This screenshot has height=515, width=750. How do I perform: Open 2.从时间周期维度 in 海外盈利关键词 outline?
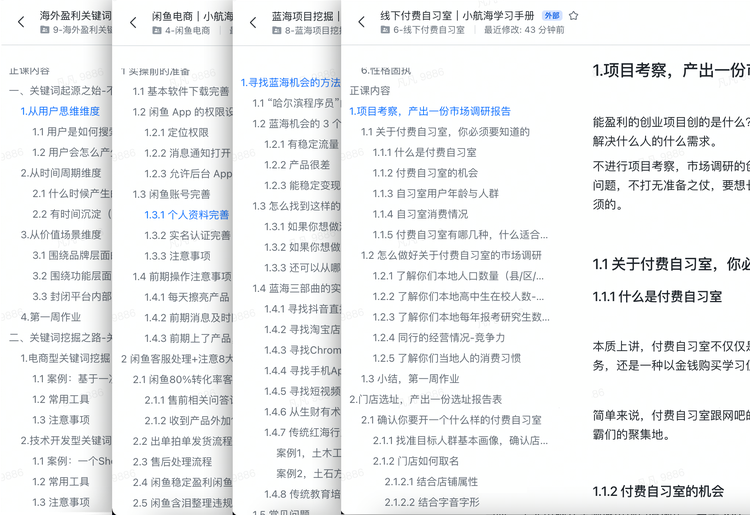pyautogui.click(x=60, y=173)
